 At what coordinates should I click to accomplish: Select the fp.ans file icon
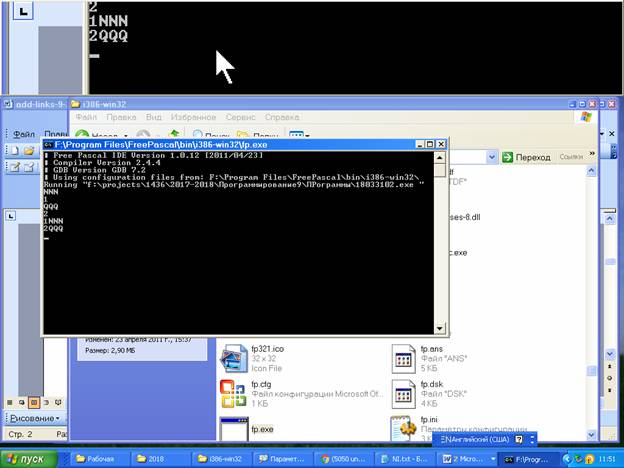[x=403, y=359]
